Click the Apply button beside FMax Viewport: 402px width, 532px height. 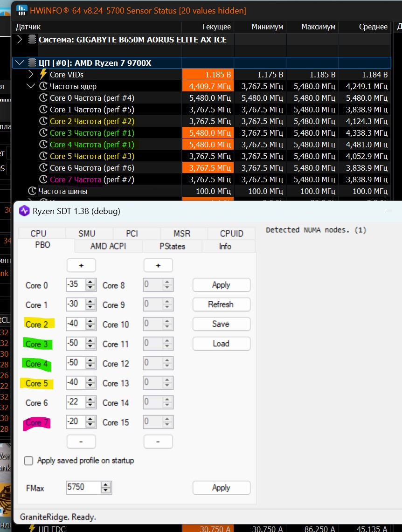(x=221, y=488)
